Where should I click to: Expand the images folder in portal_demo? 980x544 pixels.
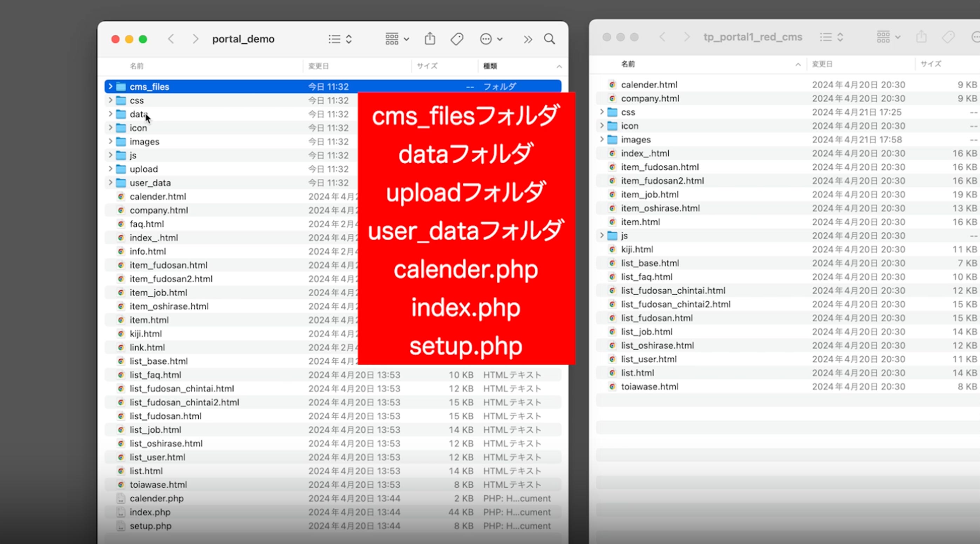[x=110, y=142]
